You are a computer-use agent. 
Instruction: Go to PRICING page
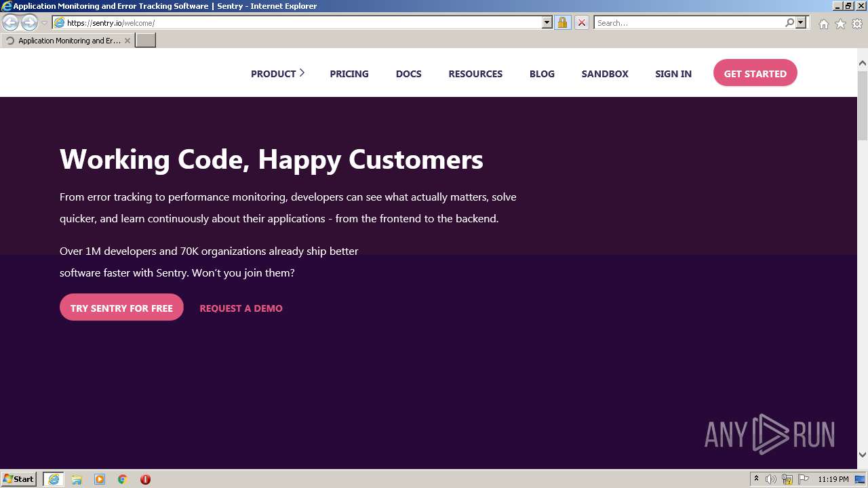click(x=349, y=74)
